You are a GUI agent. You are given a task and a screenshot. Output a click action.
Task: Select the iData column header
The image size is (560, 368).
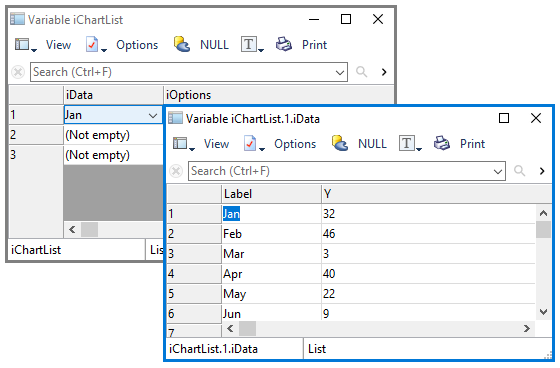point(113,95)
